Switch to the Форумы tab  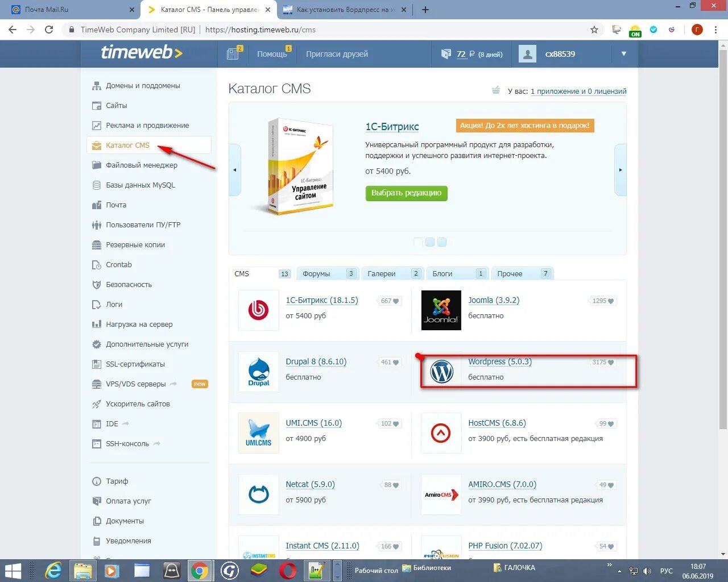(x=329, y=273)
